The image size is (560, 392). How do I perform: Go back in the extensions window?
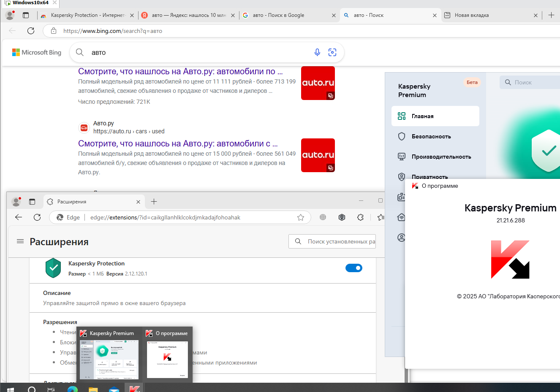click(19, 217)
